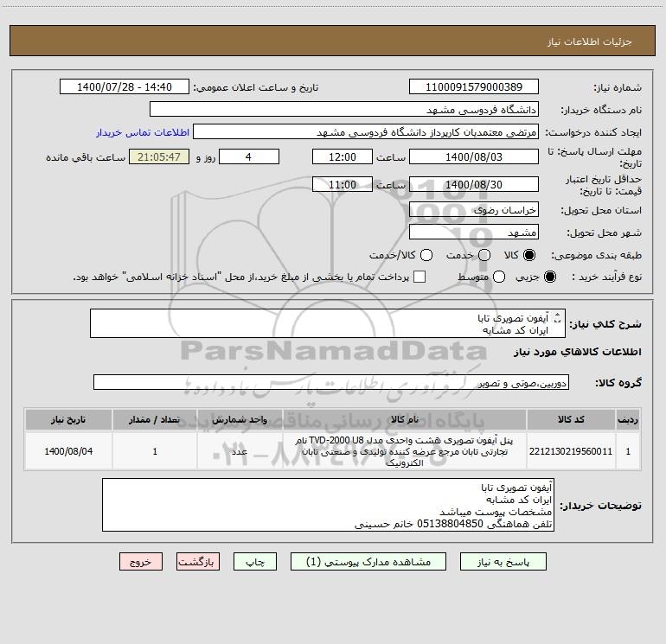Click need date cell 1400/08/04
Image resolution: width=666 pixels, height=644 pixels.
tap(68, 451)
